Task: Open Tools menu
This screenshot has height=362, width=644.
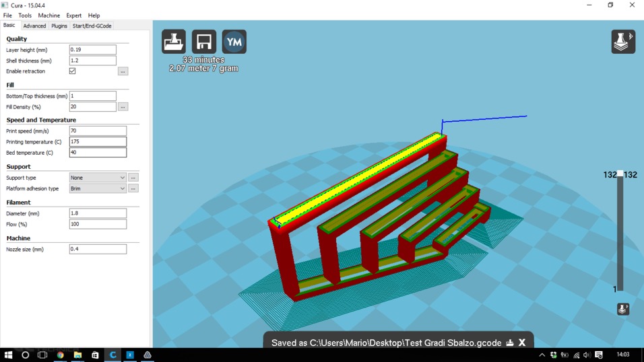Action: click(25, 15)
